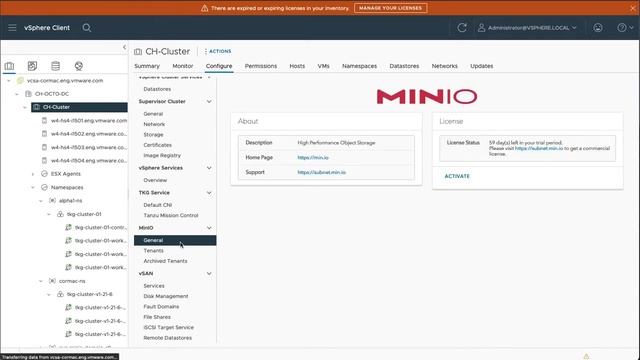
Task: Click the CH-OCTO-DC datacenter icon
Action: pos(28,94)
